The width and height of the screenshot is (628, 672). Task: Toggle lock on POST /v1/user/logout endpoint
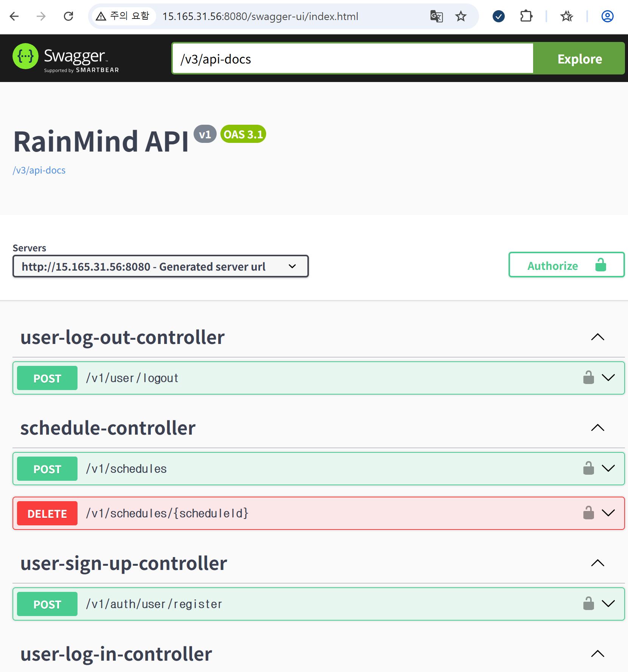(x=588, y=378)
